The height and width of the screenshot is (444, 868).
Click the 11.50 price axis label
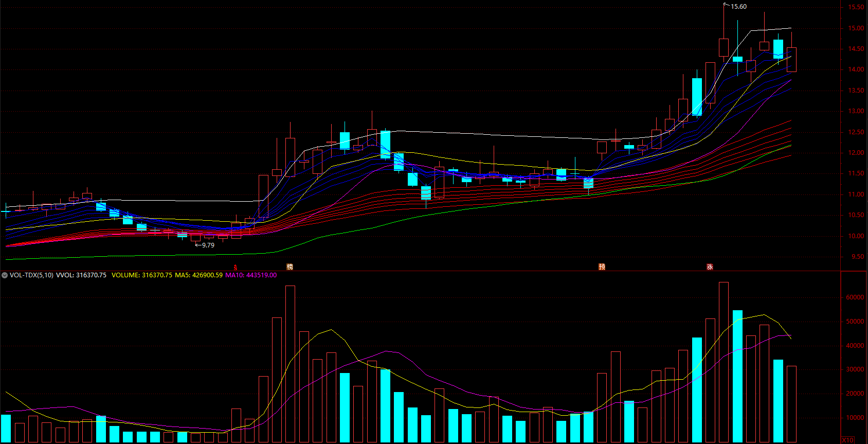[856, 173]
